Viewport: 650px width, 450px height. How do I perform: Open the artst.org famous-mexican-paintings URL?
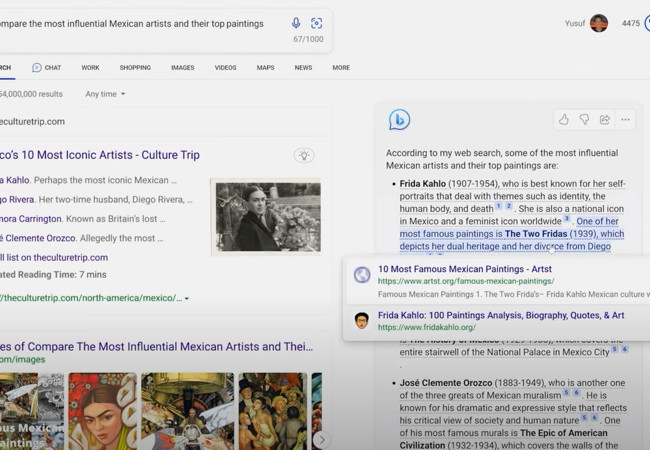466,281
